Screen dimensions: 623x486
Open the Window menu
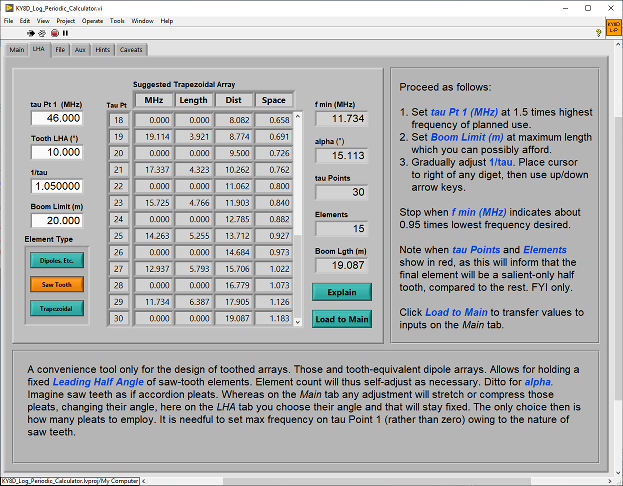click(x=142, y=21)
